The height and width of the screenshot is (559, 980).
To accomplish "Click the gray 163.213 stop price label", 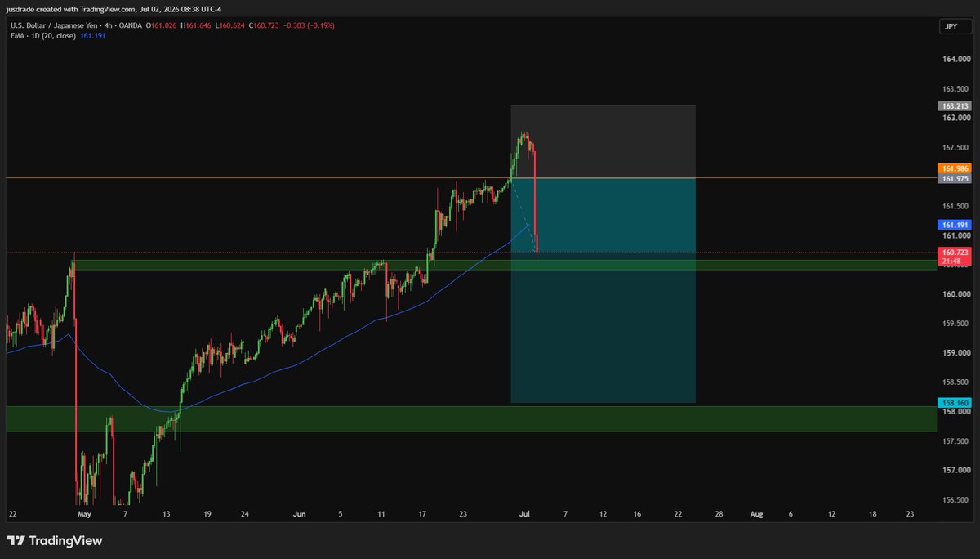I will [x=954, y=106].
